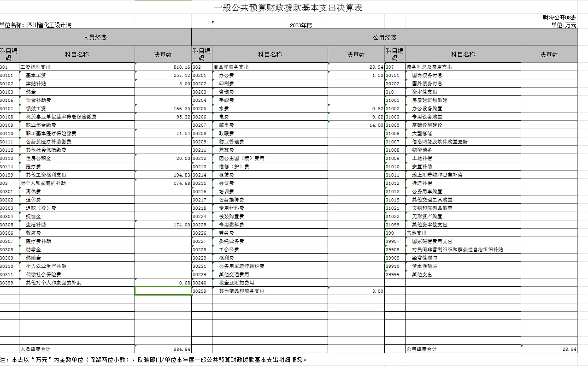The width and height of the screenshot is (588, 367).
Task: Select the 其他商品和服务支出 cell
Action: (270, 291)
